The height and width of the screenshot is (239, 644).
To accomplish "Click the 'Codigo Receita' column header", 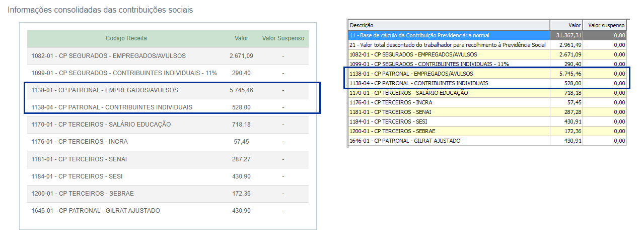I will pos(126,38).
